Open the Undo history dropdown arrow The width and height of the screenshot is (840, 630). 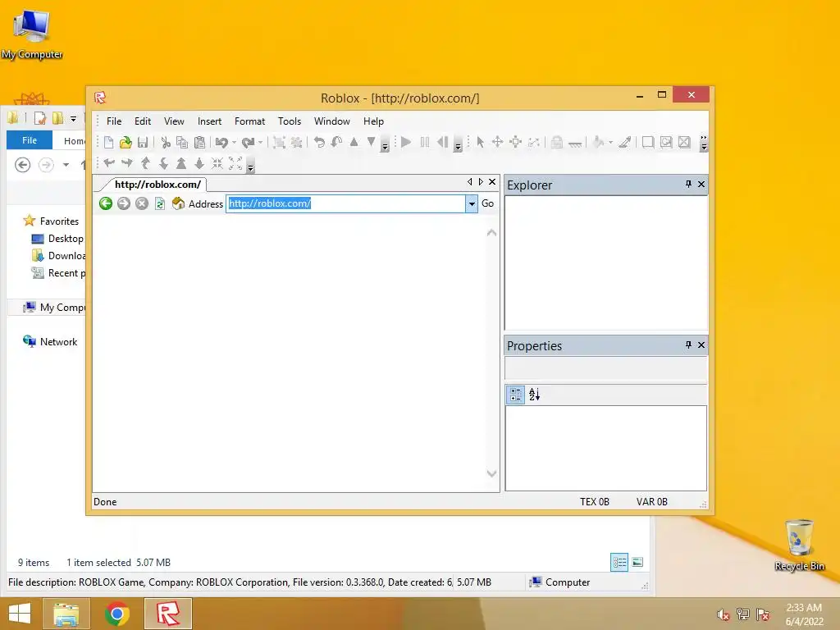[x=234, y=143]
